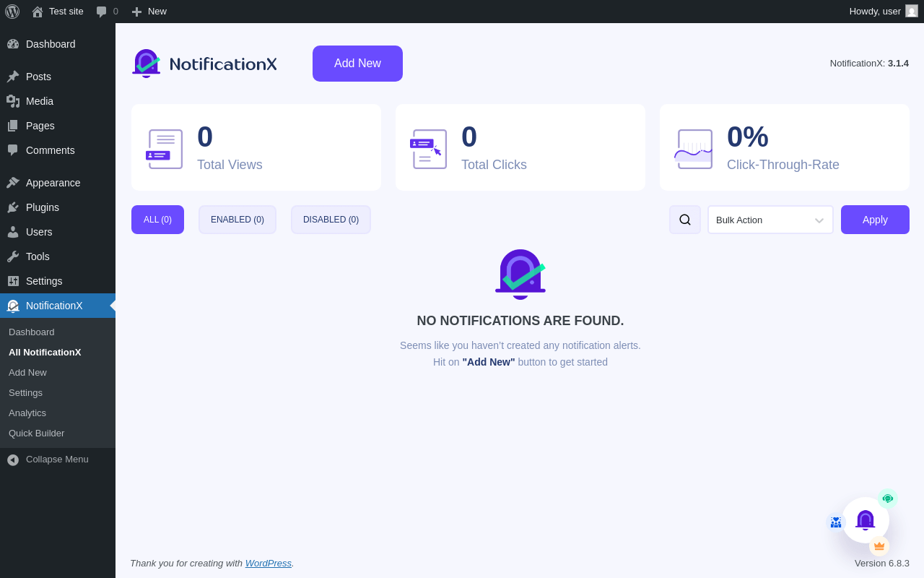The height and width of the screenshot is (578, 924).
Task: Go to WordPress Dashboard in sidebar
Action: pyautogui.click(x=58, y=44)
